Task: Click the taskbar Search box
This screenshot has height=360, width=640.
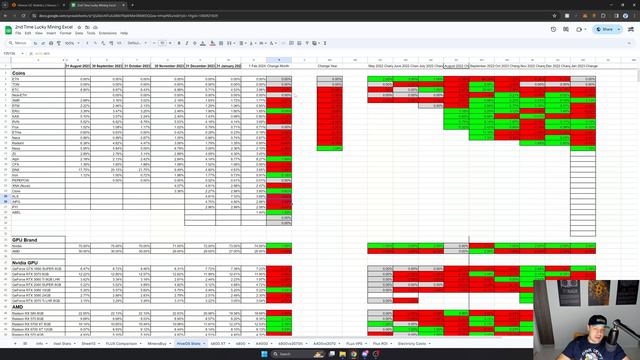Action: [x=298, y=354]
